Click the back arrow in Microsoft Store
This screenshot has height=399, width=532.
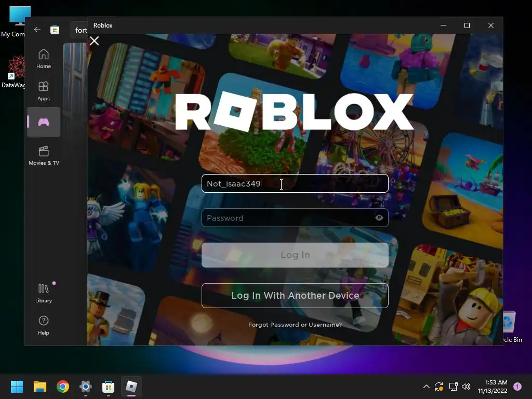(37, 30)
